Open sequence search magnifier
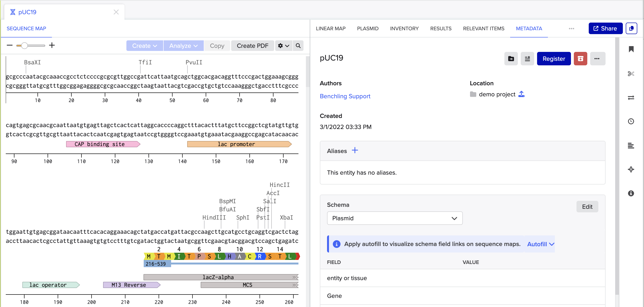The height and width of the screenshot is (307, 644). click(x=298, y=46)
